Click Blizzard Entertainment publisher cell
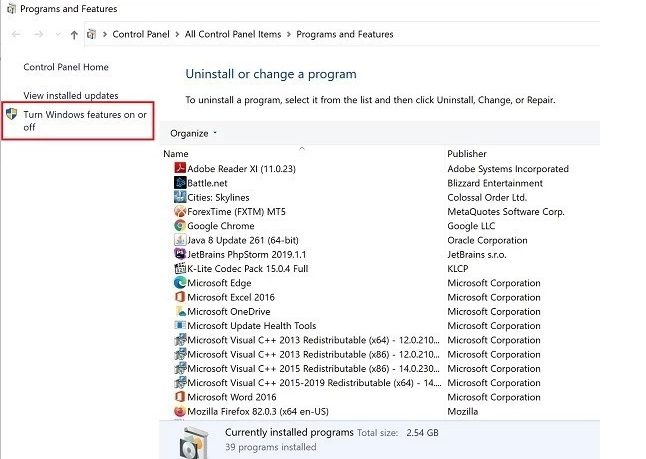Image resolution: width=646 pixels, height=459 pixels. tap(495, 183)
